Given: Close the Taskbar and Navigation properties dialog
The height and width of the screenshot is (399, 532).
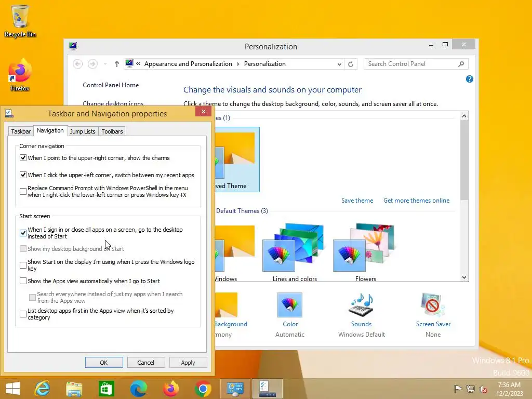Looking at the screenshot, I should pos(203,111).
